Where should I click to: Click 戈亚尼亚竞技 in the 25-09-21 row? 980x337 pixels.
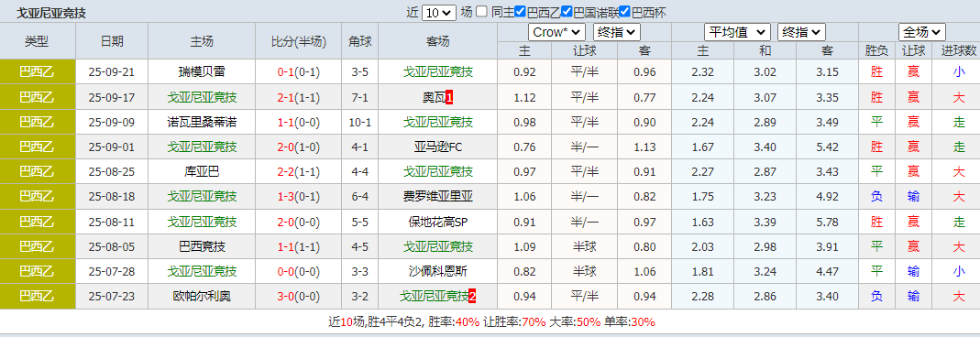coord(437,71)
